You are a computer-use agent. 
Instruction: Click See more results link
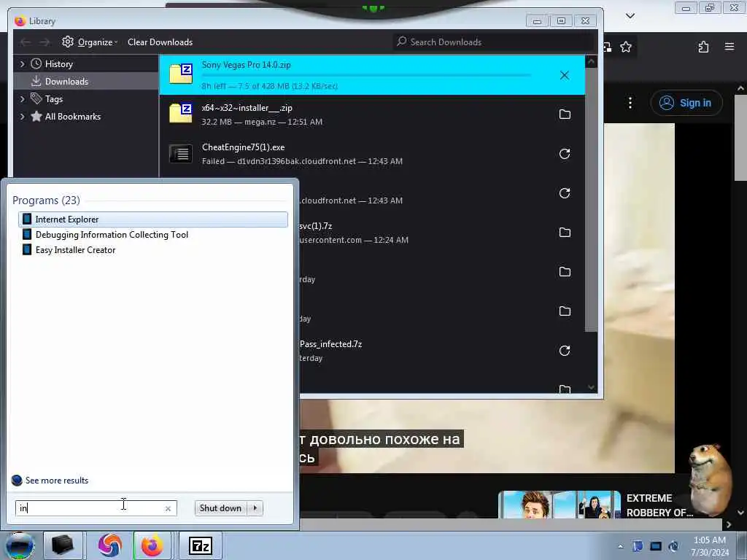click(x=50, y=480)
